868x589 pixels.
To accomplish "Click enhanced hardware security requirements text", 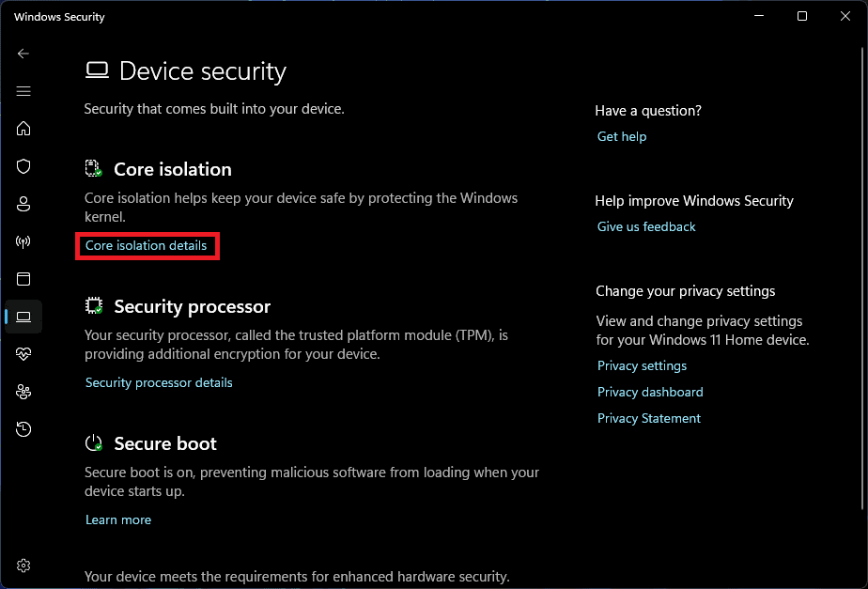I will [x=297, y=577].
